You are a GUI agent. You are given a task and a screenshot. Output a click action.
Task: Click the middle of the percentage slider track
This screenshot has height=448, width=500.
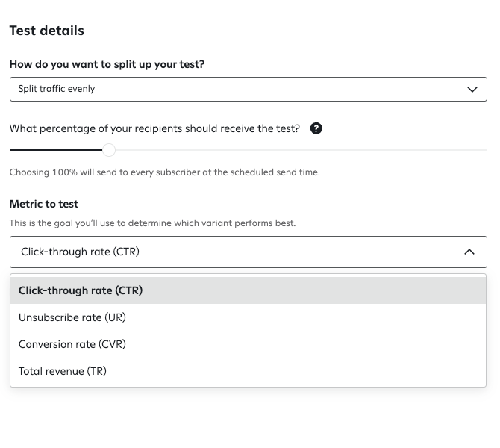[x=249, y=150]
